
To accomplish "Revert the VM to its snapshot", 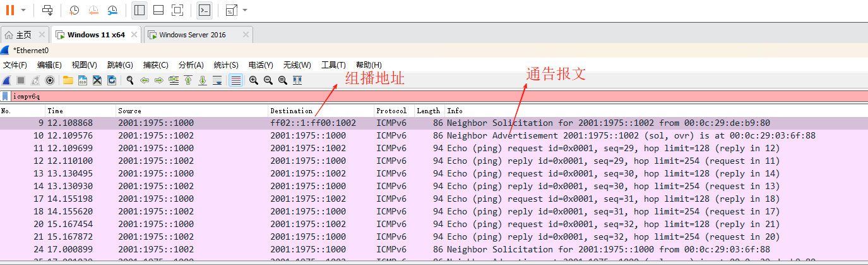I will [93, 10].
